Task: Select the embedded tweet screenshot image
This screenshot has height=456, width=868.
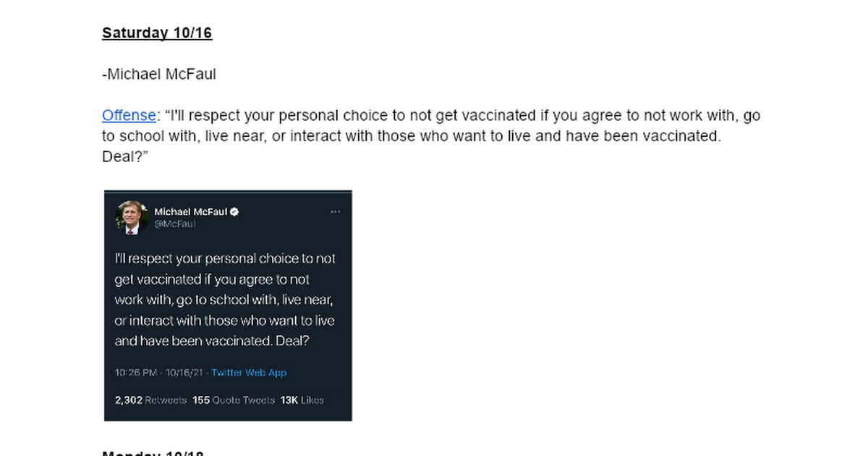Action: point(228,305)
